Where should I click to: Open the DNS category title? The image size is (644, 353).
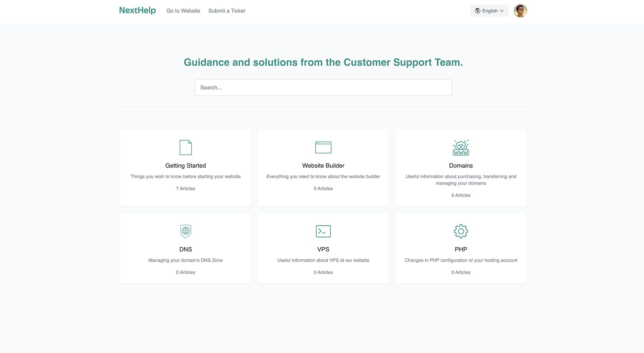coord(185,249)
